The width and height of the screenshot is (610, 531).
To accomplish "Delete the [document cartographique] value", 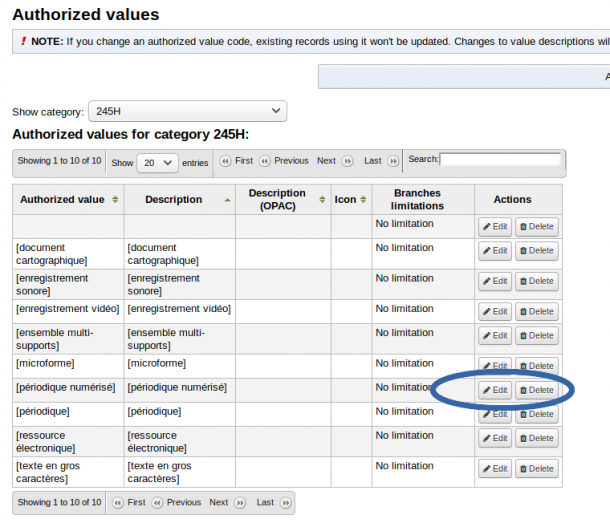I will [x=537, y=251].
